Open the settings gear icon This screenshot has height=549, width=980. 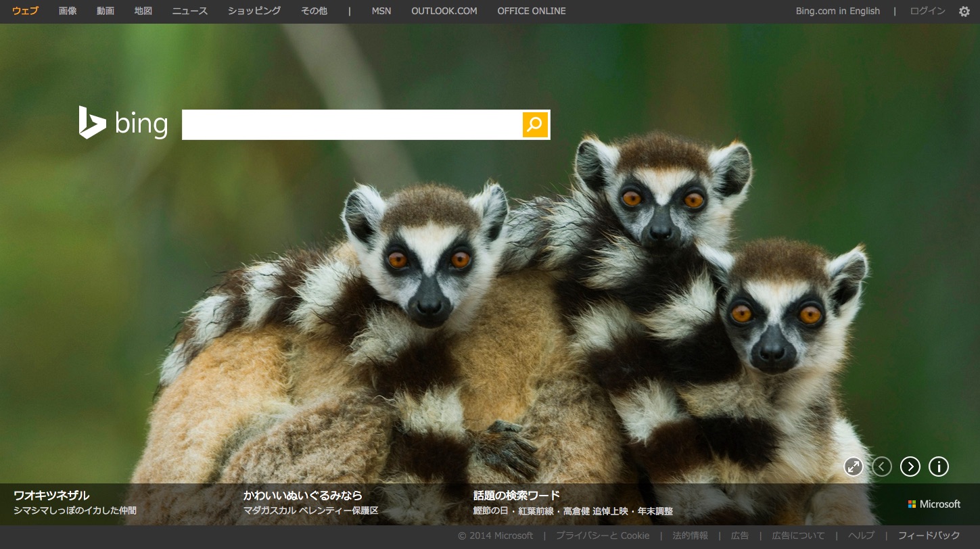click(x=964, y=11)
